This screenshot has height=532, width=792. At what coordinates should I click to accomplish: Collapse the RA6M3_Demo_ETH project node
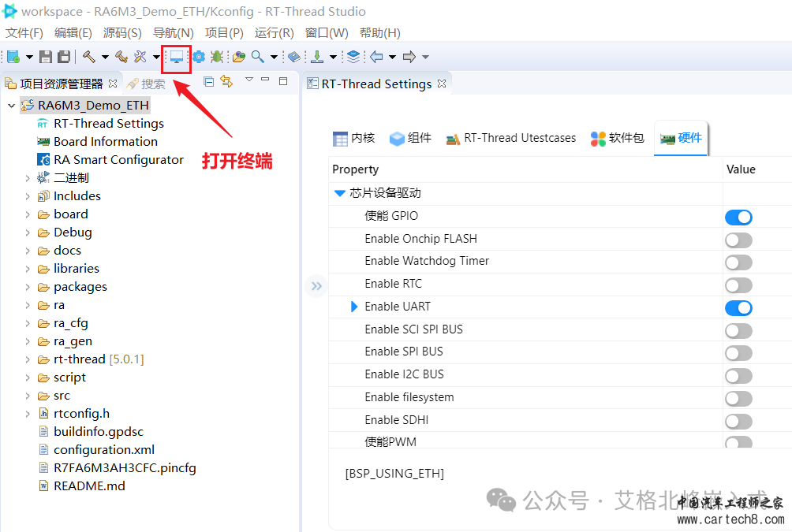pos(12,106)
